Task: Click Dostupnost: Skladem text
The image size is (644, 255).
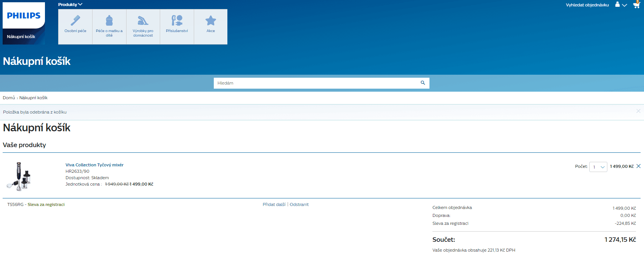Action: click(x=87, y=178)
